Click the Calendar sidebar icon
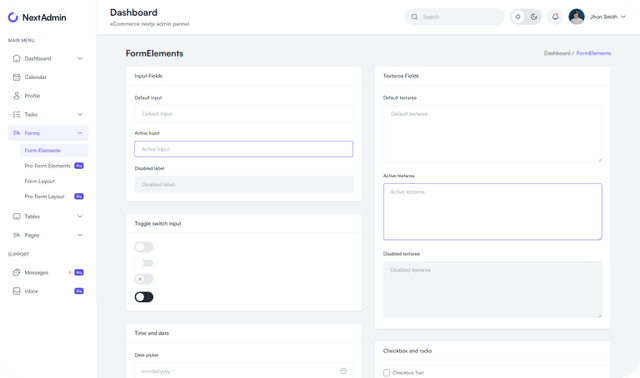The image size is (640, 378). coord(16,77)
